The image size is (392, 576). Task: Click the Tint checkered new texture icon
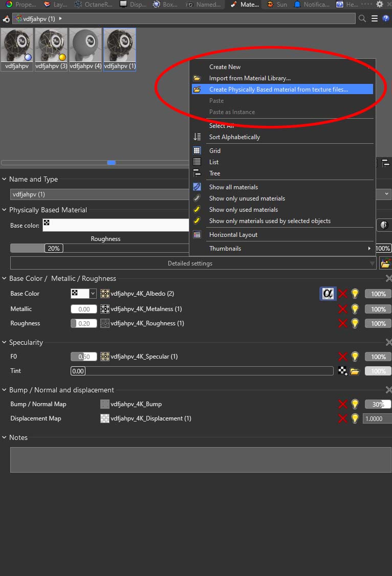point(343,371)
